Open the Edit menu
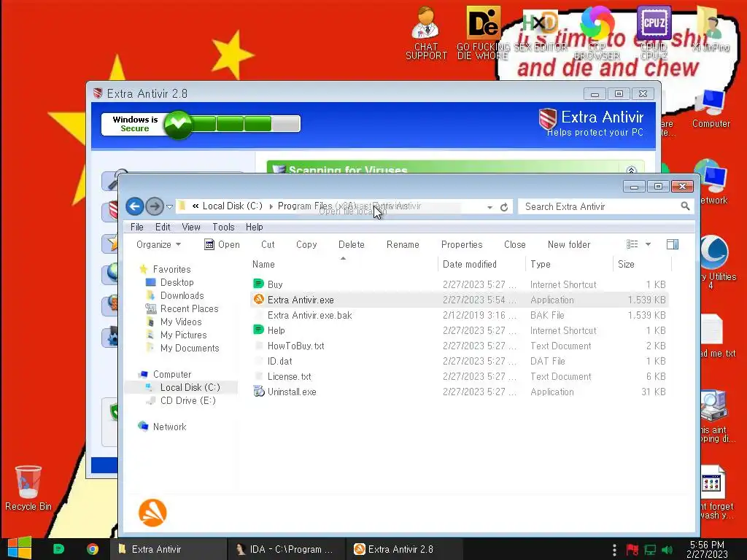The width and height of the screenshot is (747, 560). coord(163,227)
